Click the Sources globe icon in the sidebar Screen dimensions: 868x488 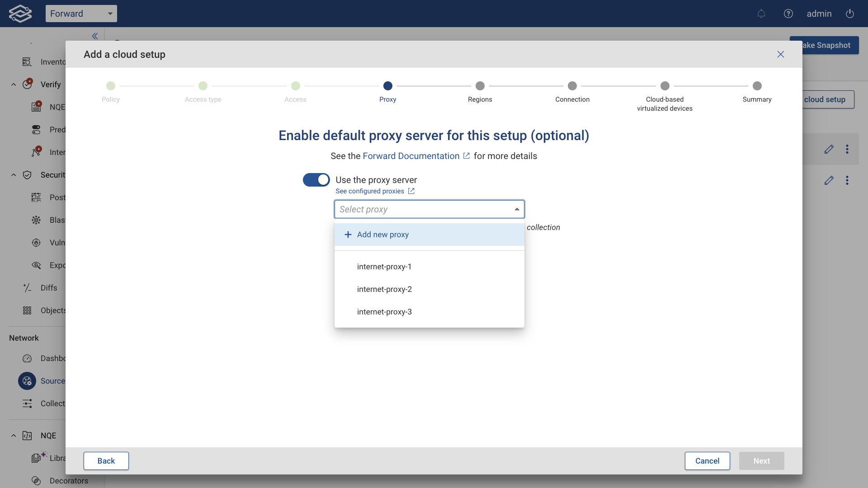(27, 381)
